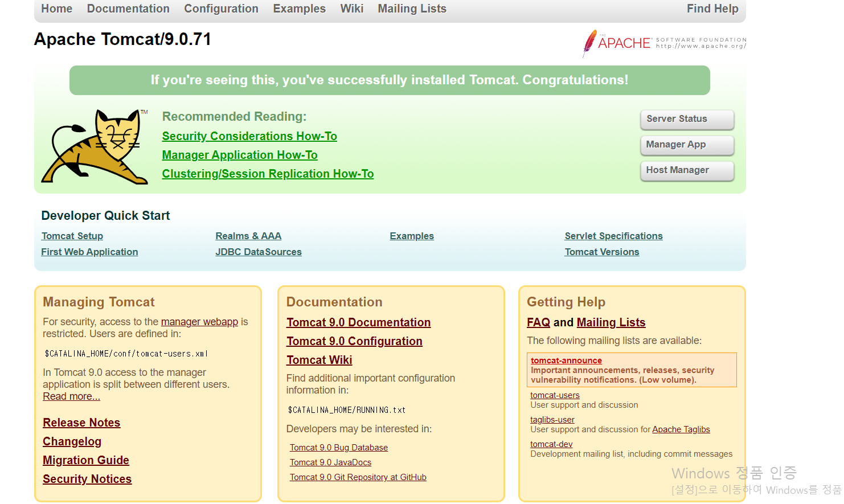Click the $CATALINA_HOME/RUNNING.txt path text
Viewport: 844px width, 504px height.
(347, 410)
